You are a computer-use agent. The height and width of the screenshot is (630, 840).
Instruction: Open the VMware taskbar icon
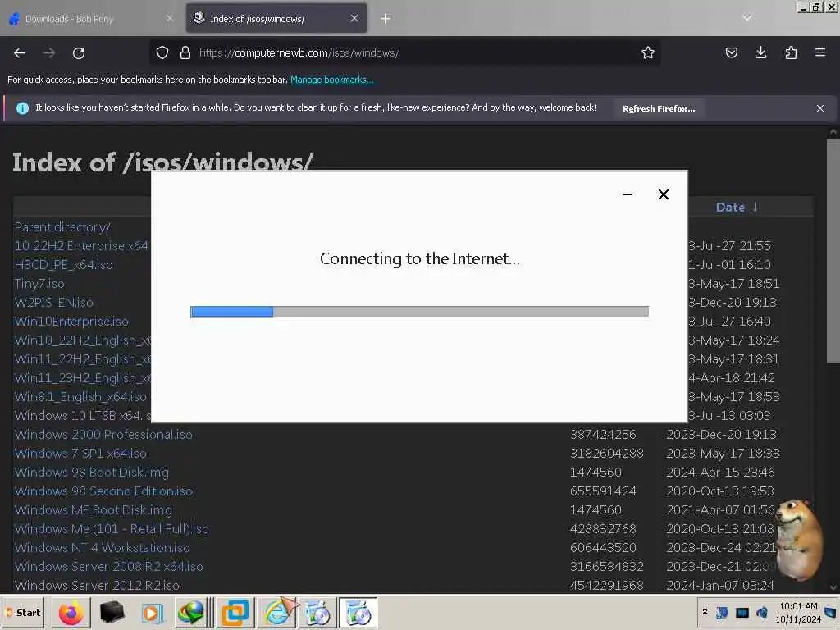point(235,613)
